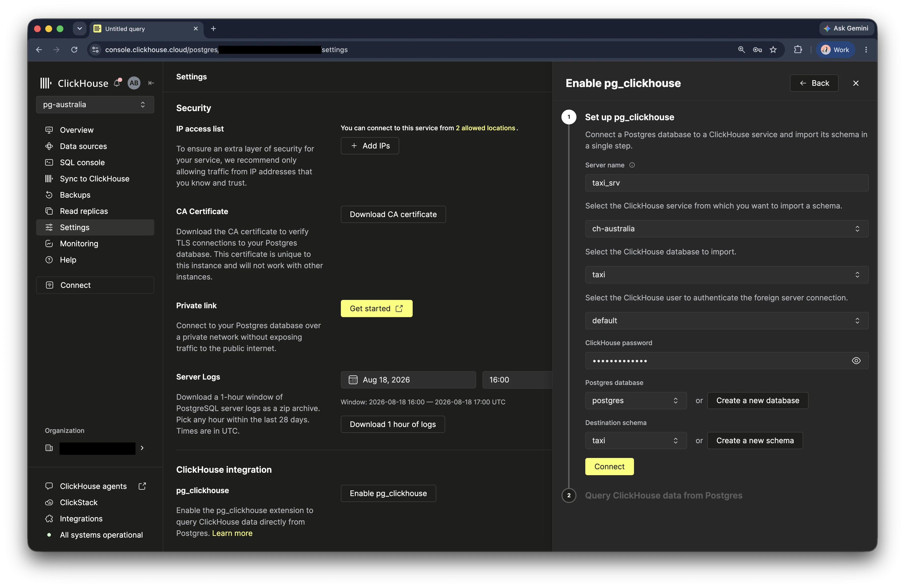Click the ClickHouse logo icon
This screenshot has height=588, width=905.
pos(46,83)
